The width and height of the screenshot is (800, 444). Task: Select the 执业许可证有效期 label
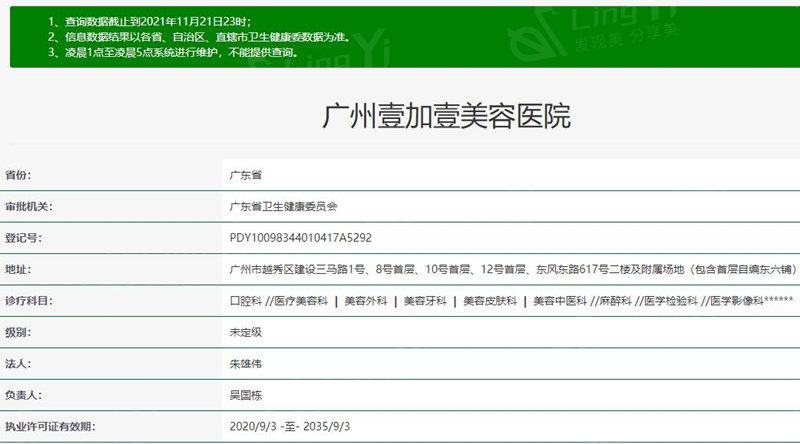[x=50, y=427]
